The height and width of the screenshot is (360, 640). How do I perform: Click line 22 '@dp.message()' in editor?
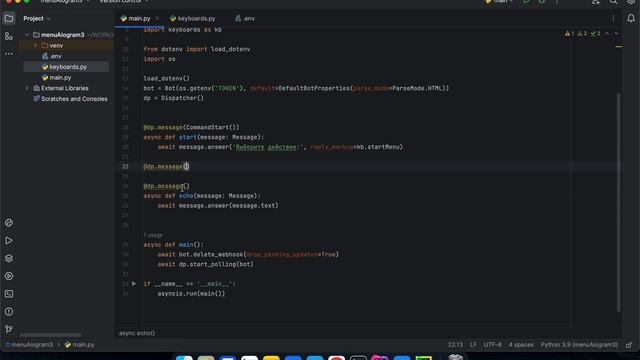167,167
